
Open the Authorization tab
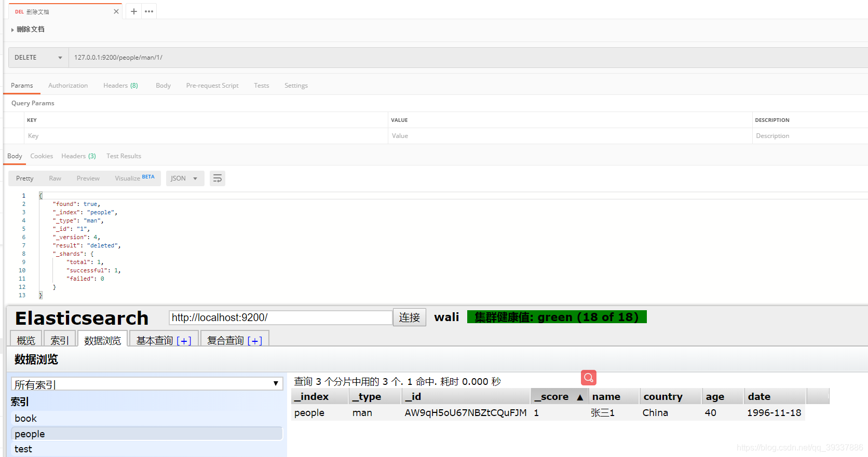(x=68, y=86)
